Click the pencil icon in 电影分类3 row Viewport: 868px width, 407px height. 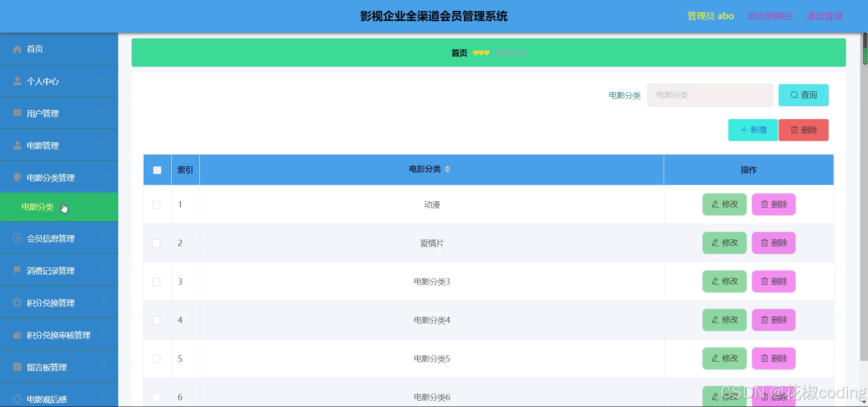(715, 281)
